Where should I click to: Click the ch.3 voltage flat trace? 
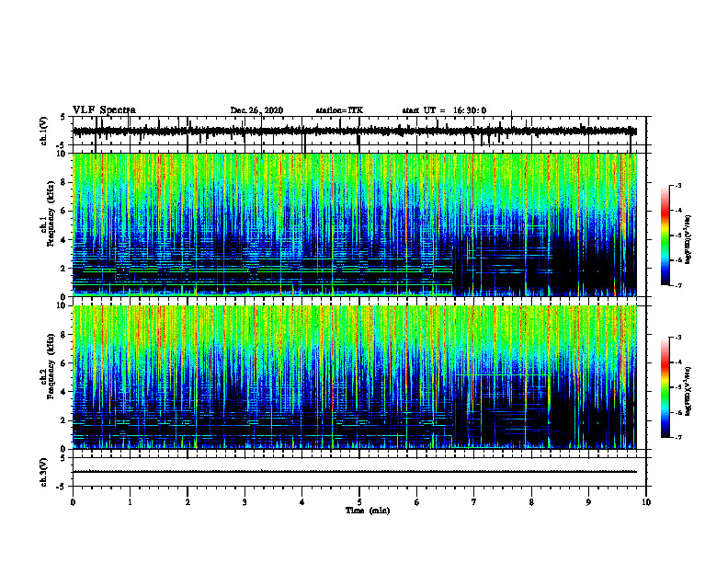point(355,472)
